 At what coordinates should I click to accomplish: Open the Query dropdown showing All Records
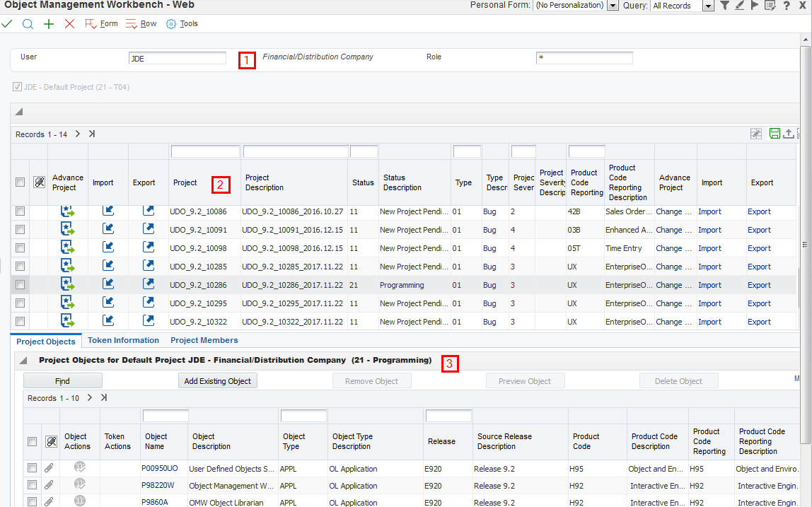708,6
